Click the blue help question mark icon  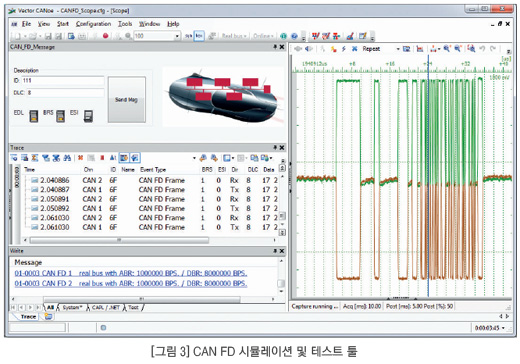[x=294, y=36]
